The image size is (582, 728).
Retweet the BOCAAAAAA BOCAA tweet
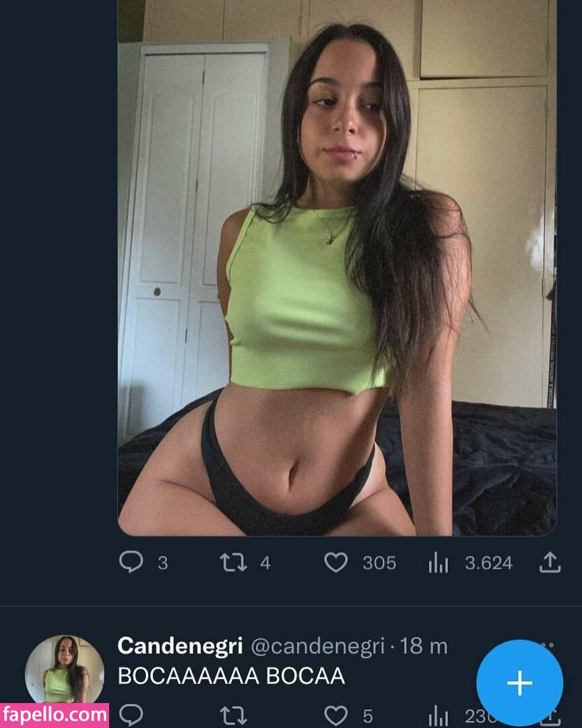click(233, 717)
